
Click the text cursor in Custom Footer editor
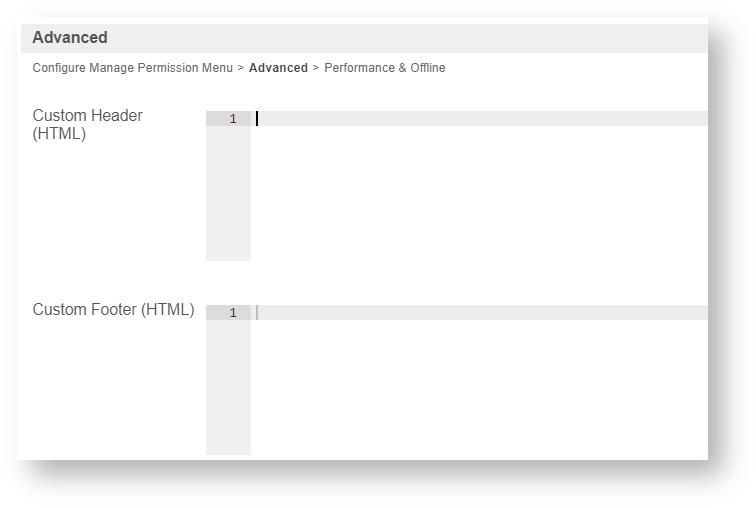(x=257, y=313)
